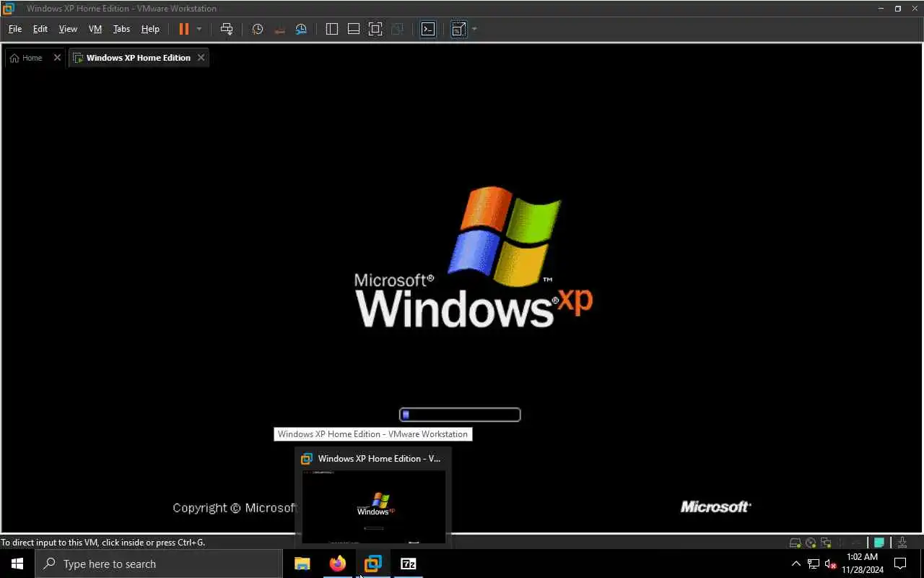Click the network adapter status icon

826,543
